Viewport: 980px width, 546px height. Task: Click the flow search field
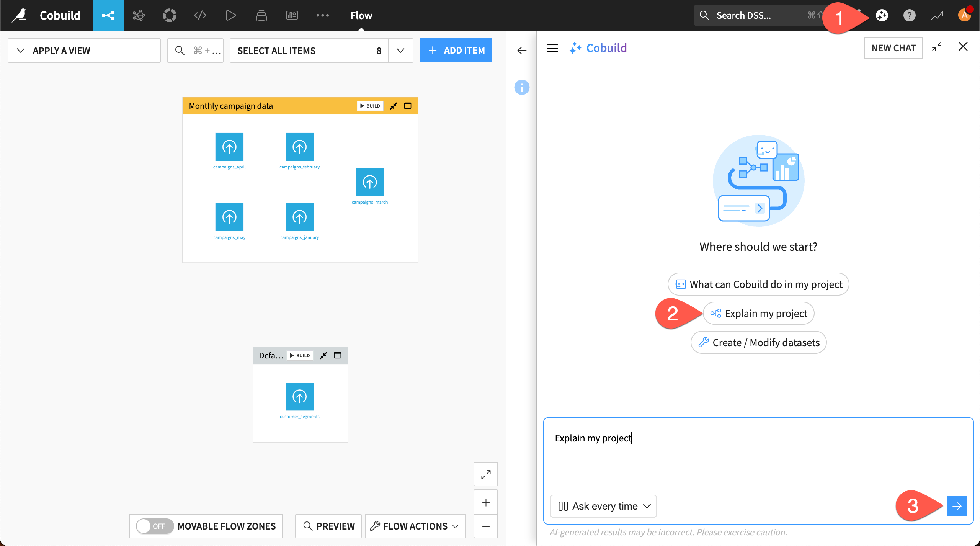(x=195, y=51)
